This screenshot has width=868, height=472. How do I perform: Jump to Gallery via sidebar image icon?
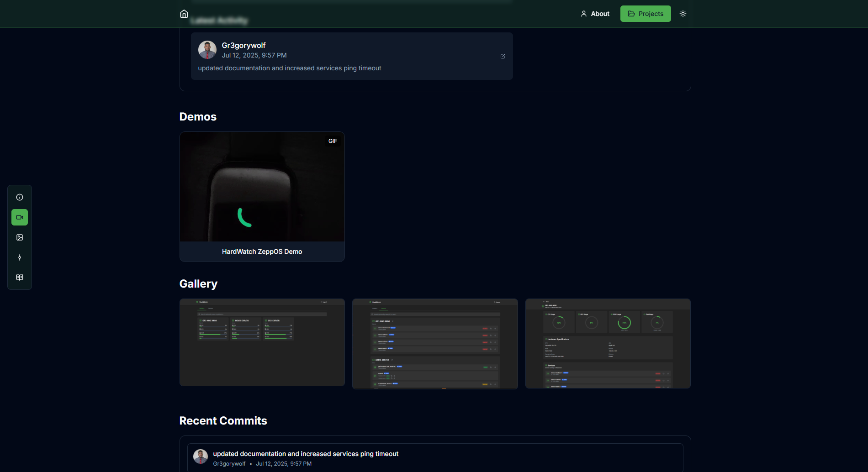coord(20,237)
